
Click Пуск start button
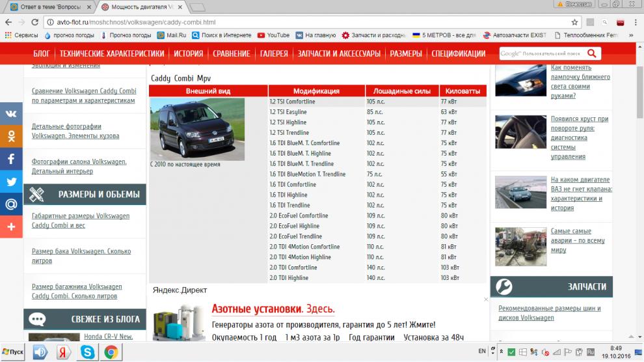tap(13, 352)
